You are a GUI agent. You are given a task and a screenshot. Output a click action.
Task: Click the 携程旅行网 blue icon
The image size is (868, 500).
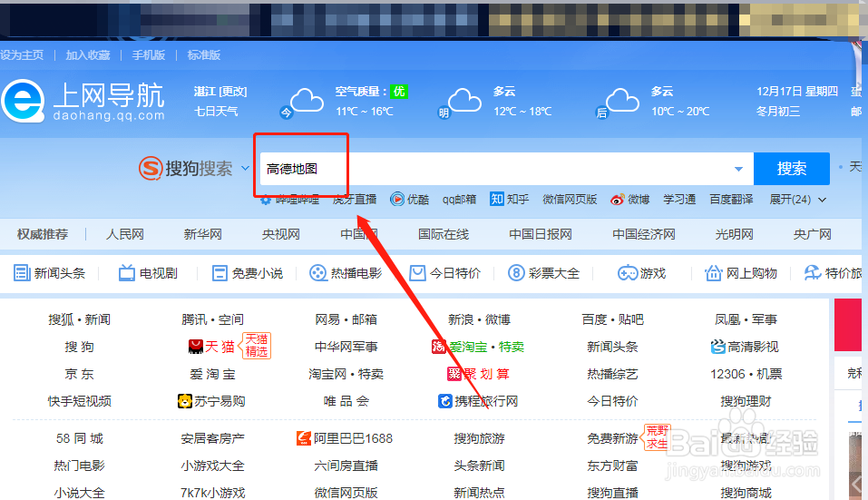445,401
